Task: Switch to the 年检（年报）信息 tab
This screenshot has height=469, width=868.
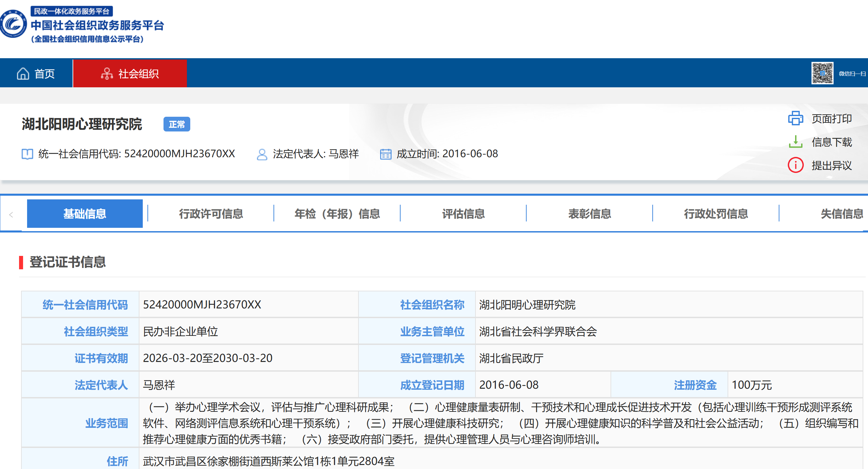Action: [337, 213]
